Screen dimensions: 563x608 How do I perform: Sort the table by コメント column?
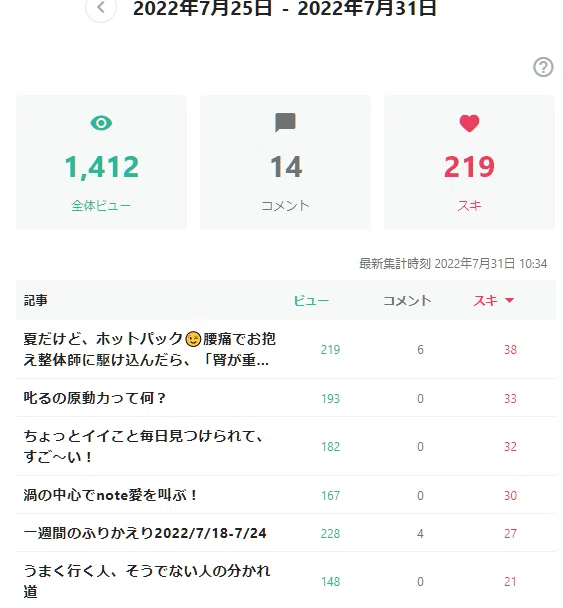click(407, 301)
